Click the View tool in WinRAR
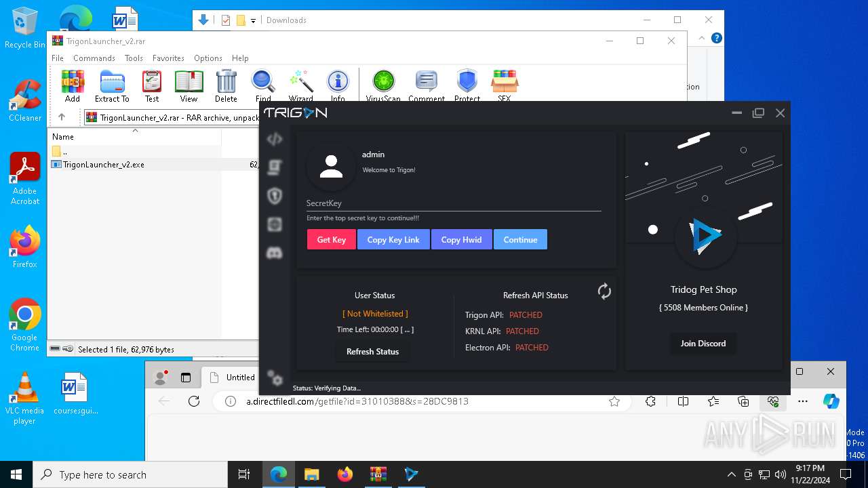This screenshot has height=488, width=868. (x=189, y=86)
